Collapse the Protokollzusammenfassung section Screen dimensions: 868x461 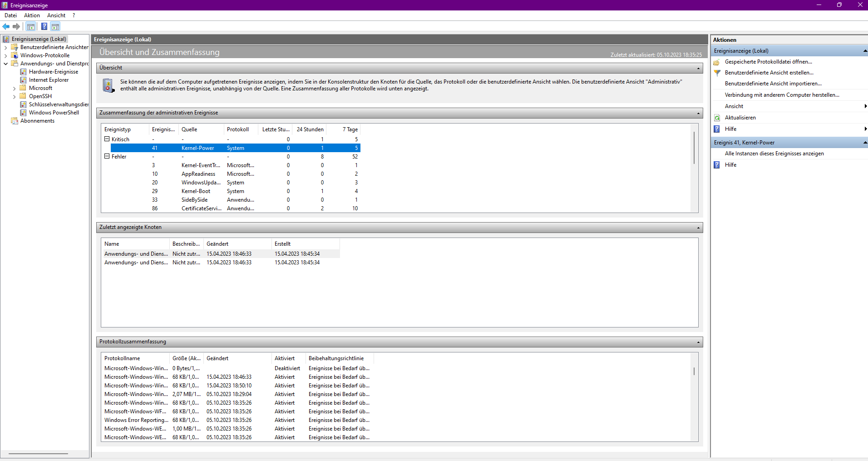coord(698,342)
